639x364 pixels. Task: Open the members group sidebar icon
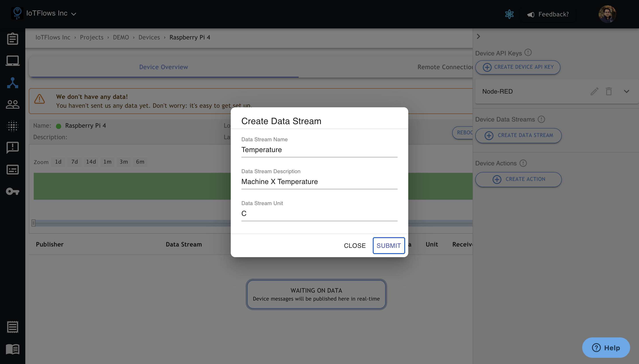[x=12, y=104]
